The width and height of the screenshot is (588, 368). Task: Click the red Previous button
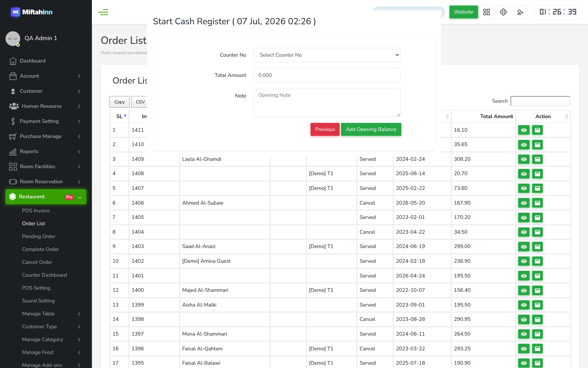click(x=325, y=129)
